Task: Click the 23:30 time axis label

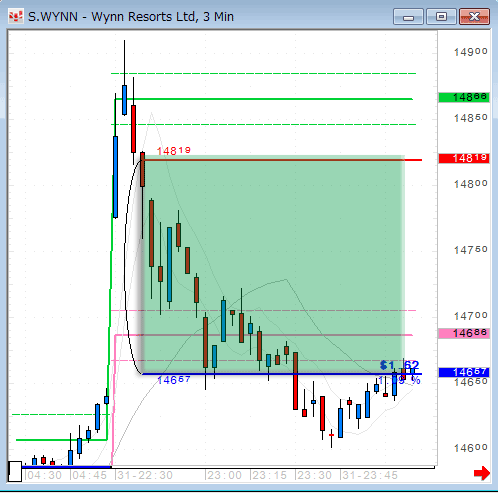Action: 314,475
